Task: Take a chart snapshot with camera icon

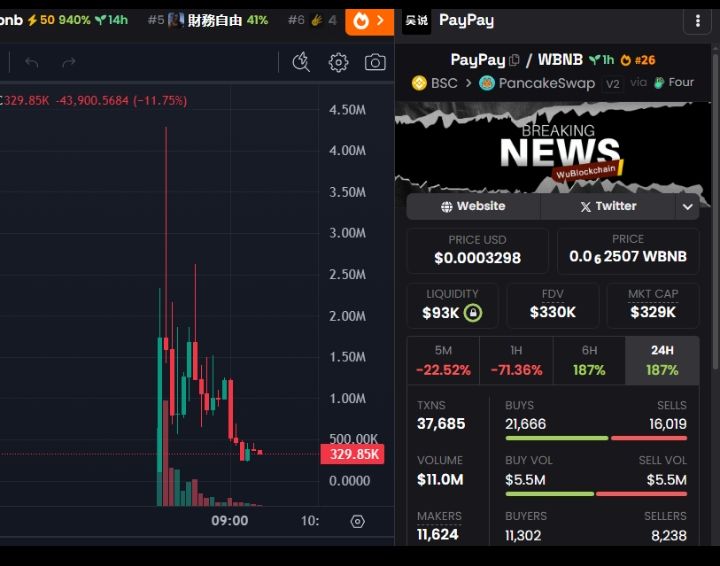Action: coord(375,62)
